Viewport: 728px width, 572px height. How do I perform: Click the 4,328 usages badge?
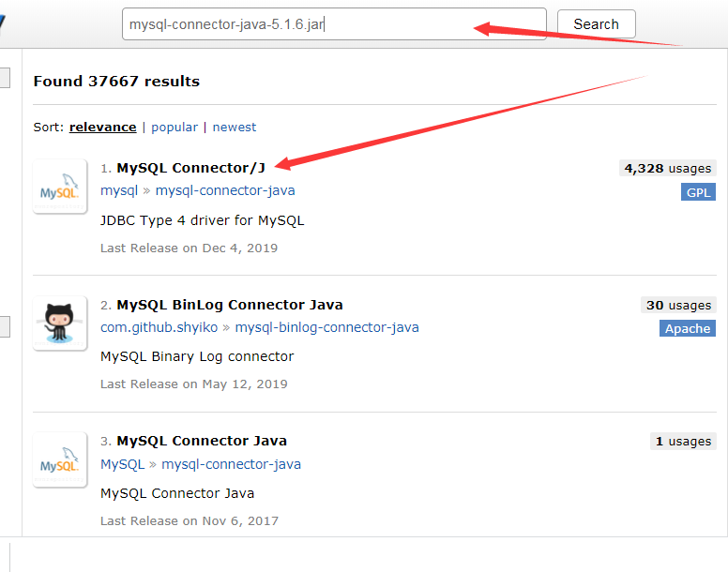tap(668, 169)
